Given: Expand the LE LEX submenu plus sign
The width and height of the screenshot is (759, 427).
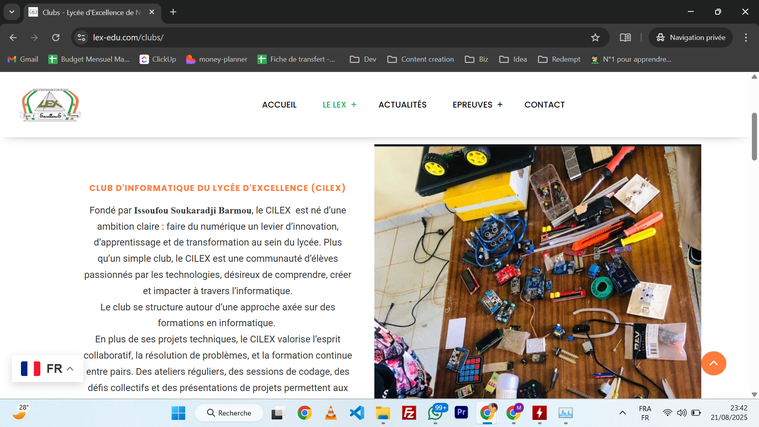Looking at the screenshot, I should (354, 105).
